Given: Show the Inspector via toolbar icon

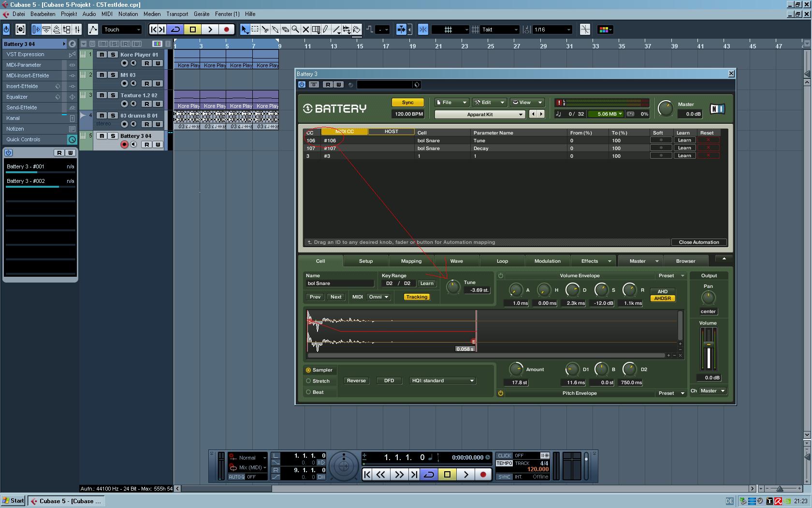Looking at the screenshot, I should [x=36, y=30].
